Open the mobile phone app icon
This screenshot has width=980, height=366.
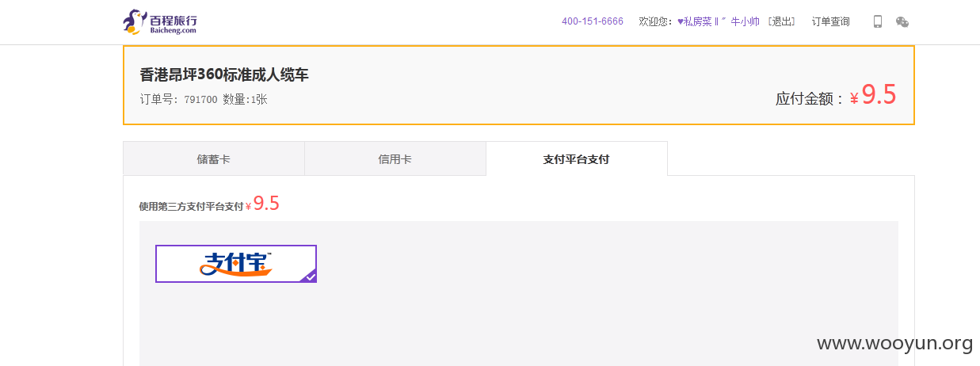[x=878, y=21]
